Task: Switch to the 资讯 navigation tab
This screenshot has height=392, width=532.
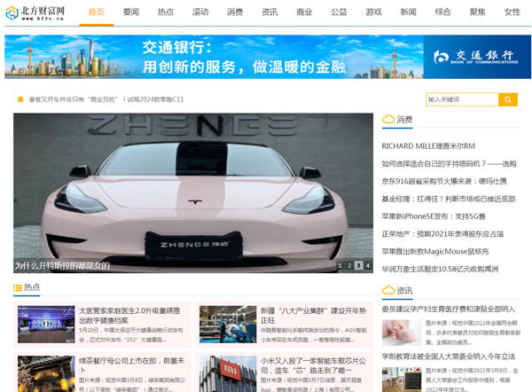Action: tap(270, 12)
